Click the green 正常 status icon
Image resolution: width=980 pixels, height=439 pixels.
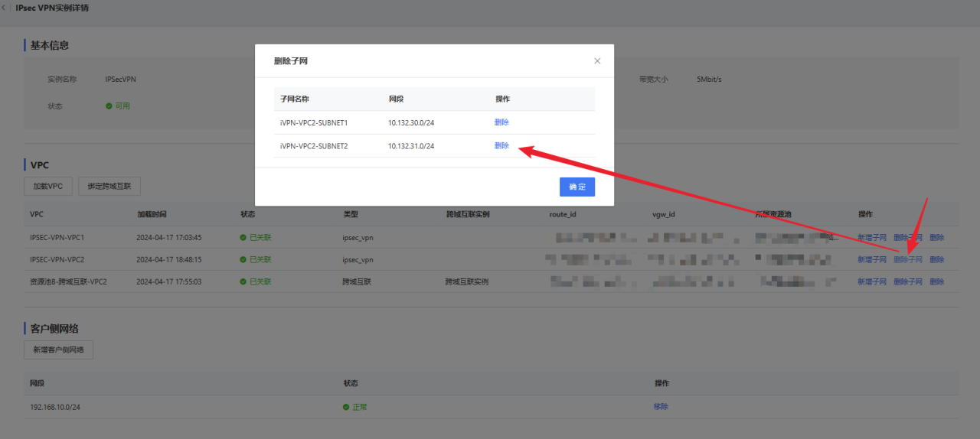coord(346,408)
